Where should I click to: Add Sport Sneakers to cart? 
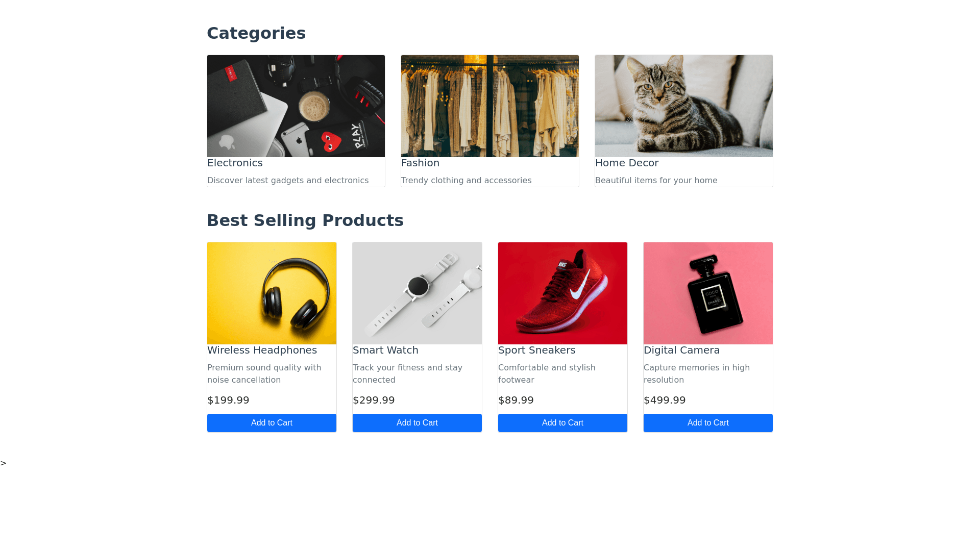562,423
